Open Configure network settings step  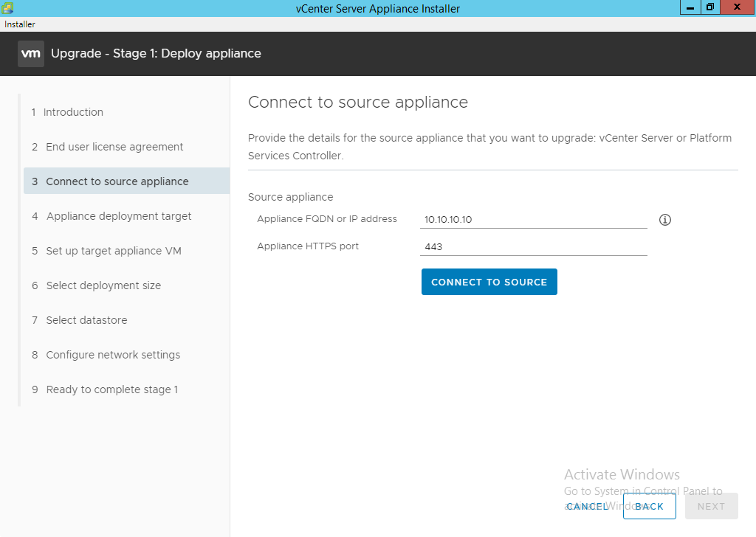(x=113, y=355)
